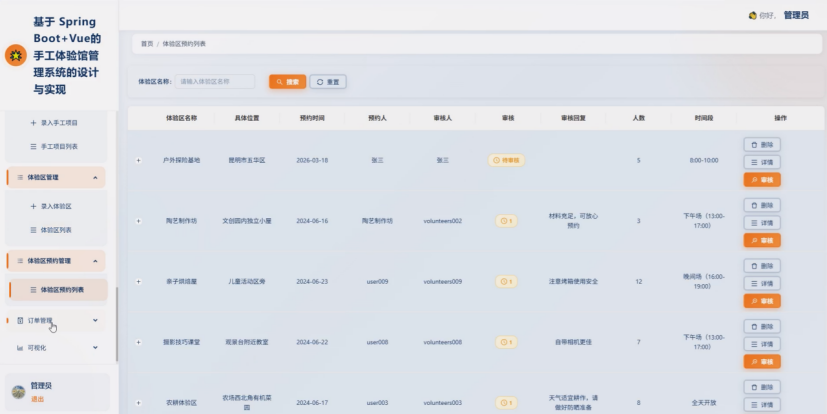827x414 pixels.
Task: Click the status tag in 农耕体验区 row
Action: [x=506, y=403]
